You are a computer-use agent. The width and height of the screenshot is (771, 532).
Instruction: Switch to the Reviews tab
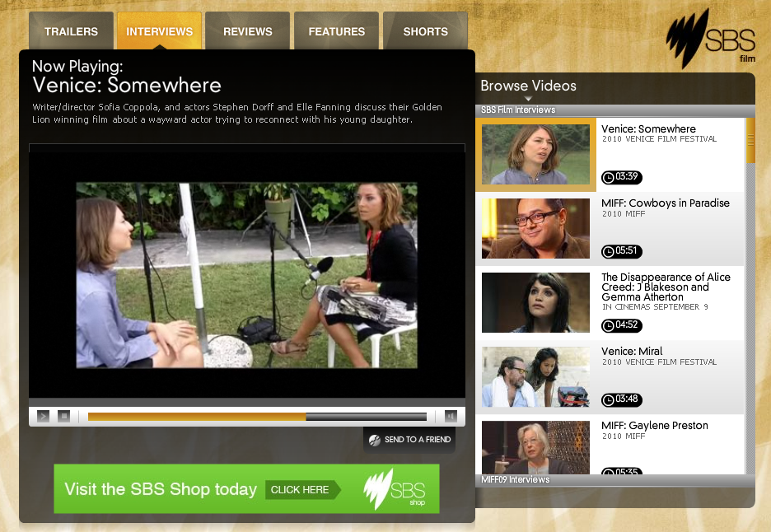(248, 31)
